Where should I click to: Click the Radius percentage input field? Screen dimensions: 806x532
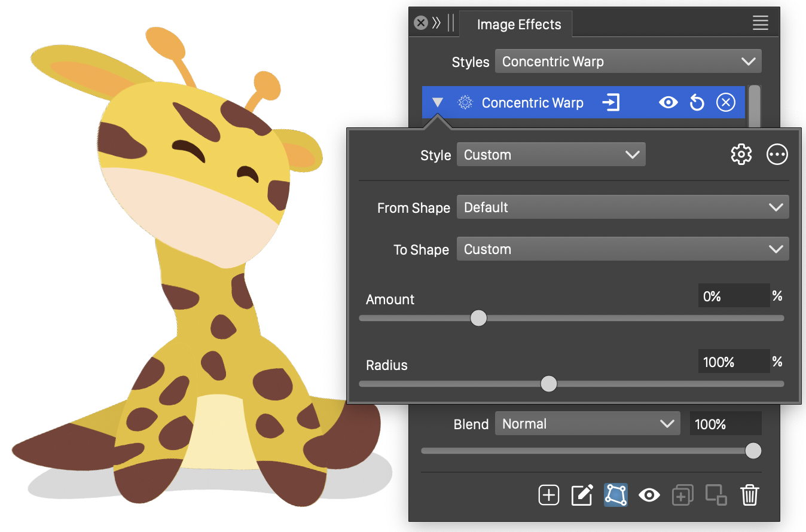pyautogui.click(x=733, y=362)
